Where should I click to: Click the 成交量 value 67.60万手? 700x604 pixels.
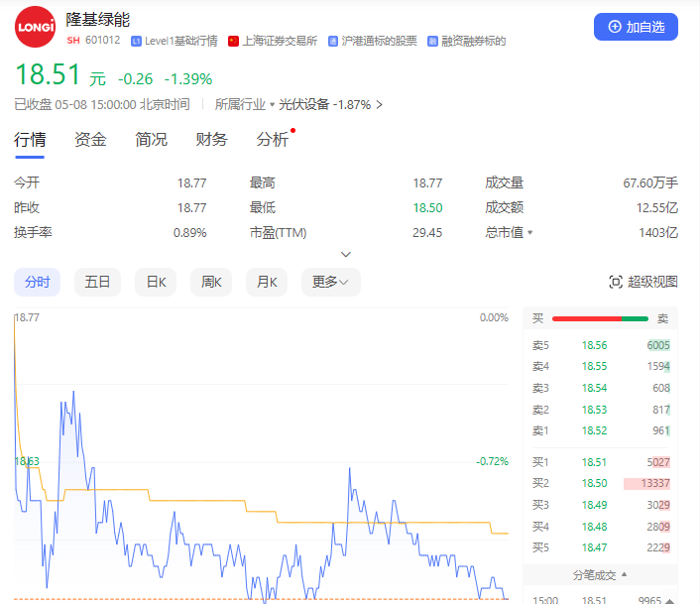(650, 183)
